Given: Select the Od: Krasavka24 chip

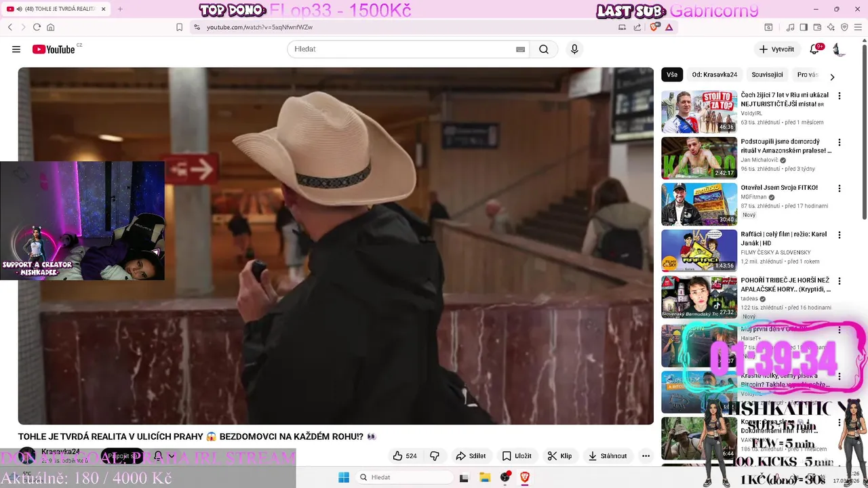Looking at the screenshot, I should 714,75.
